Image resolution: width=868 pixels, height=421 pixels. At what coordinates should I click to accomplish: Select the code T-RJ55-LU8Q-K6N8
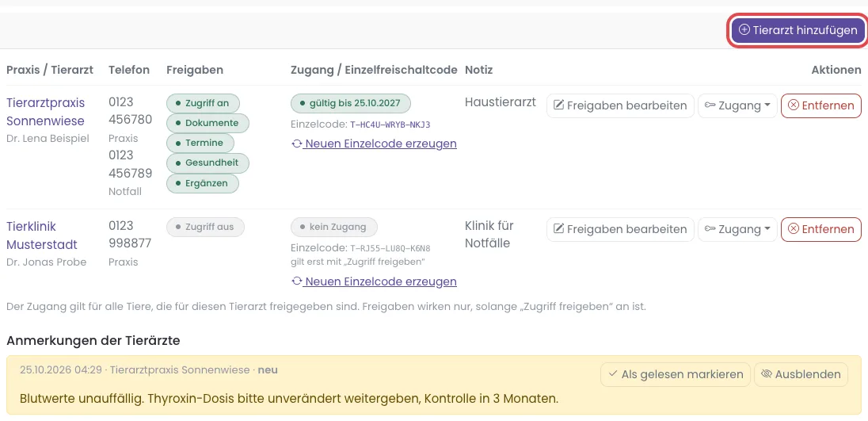tap(390, 248)
